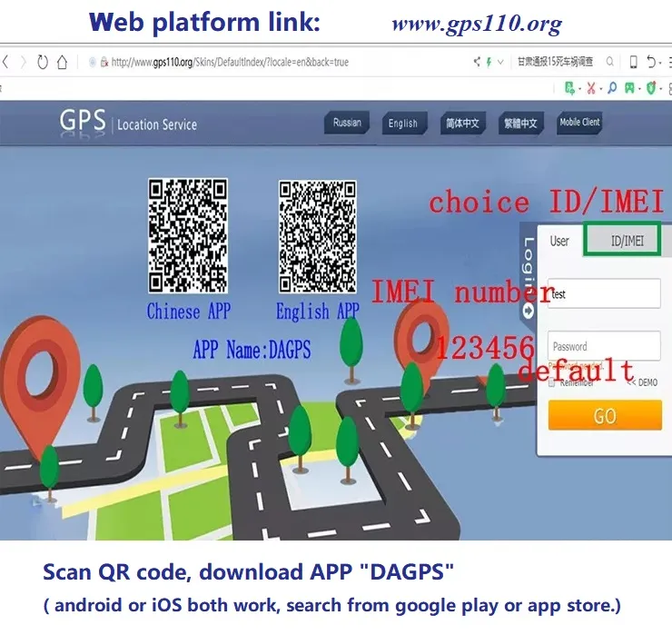Image resolution: width=672 pixels, height=635 pixels.
Task: Click the browser back arrow
Action: click(x=5, y=62)
